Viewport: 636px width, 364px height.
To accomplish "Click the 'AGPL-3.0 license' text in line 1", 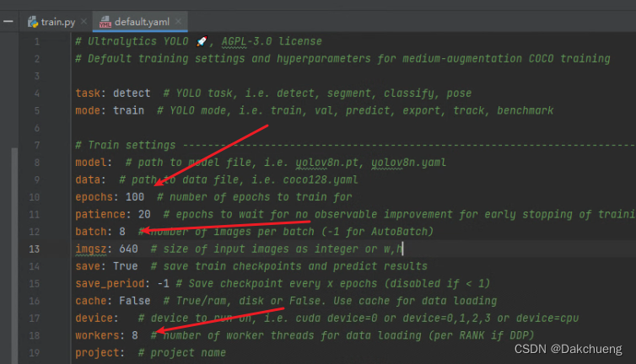I will click(272, 41).
